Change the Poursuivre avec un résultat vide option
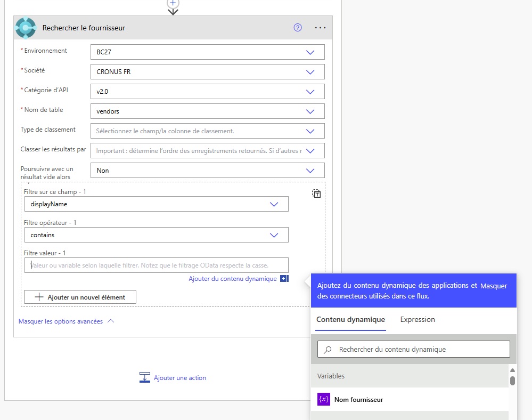The height and width of the screenshot is (420, 532). [310, 171]
